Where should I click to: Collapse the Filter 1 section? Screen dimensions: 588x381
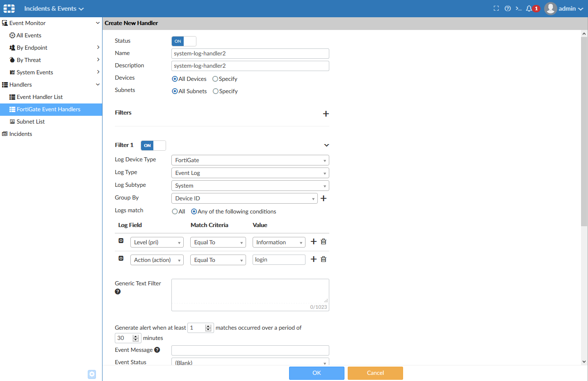[326, 145]
